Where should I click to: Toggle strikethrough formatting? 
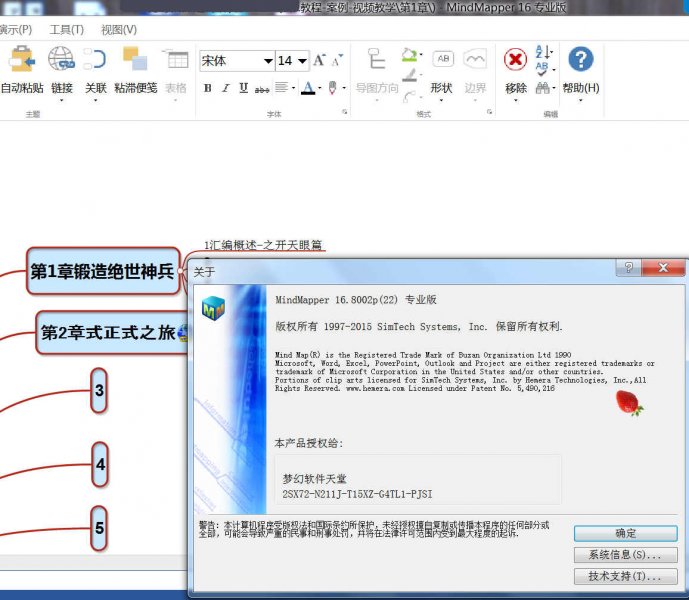click(262, 89)
